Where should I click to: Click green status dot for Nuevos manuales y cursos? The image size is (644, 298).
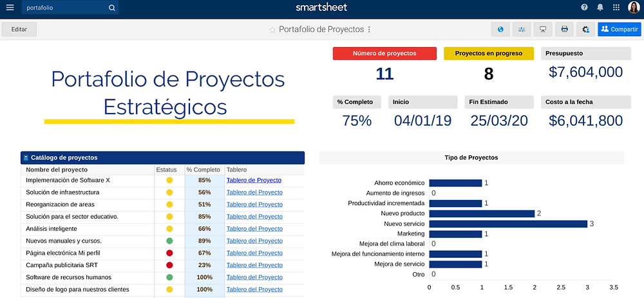pyautogui.click(x=169, y=241)
